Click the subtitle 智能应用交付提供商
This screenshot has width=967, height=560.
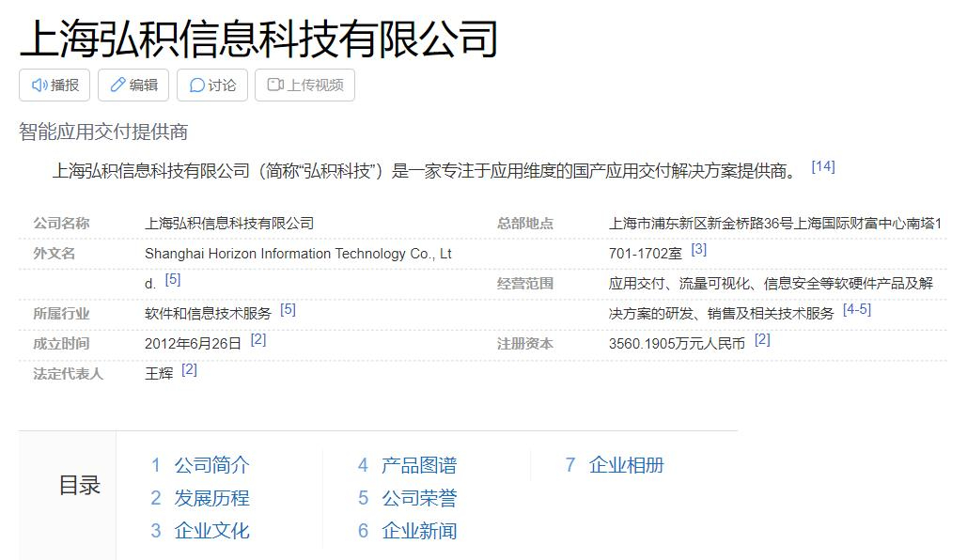[x=103, y=132]
